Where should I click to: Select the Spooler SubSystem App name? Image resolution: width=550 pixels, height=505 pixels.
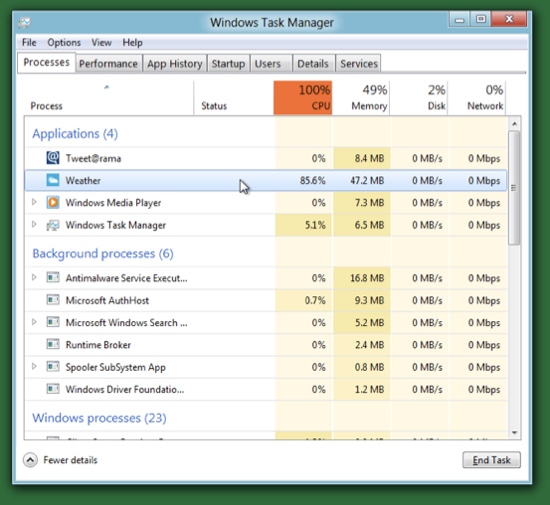point(115,367)
